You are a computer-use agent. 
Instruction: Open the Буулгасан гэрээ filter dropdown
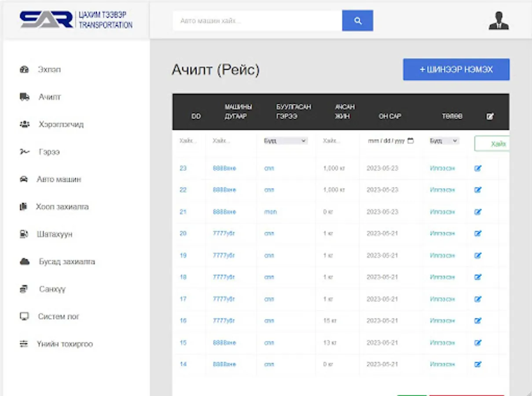[x=285, y=141]
